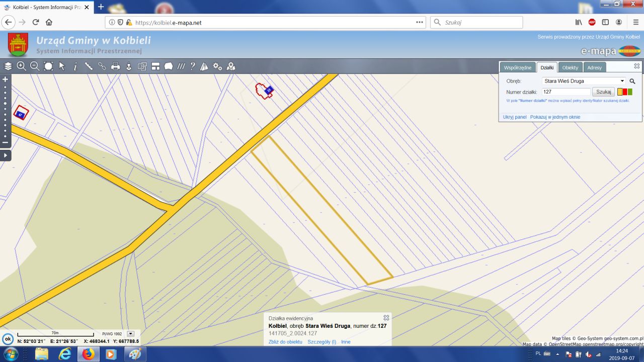This screenshot has height=362, width=644.
Task: Click the Kołbiel municipality coat of arms
Action: click(x=18, y=45)
